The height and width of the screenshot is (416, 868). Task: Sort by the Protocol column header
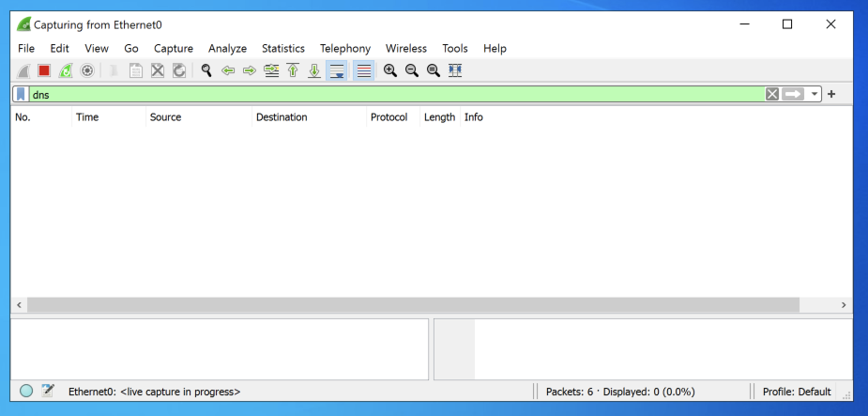[393, 117]
